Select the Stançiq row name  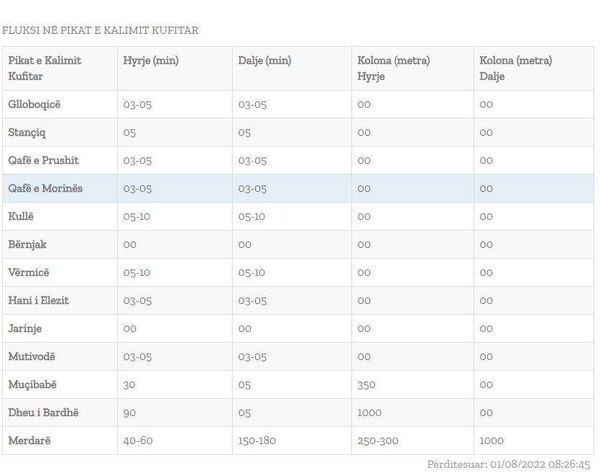point(27,133)
